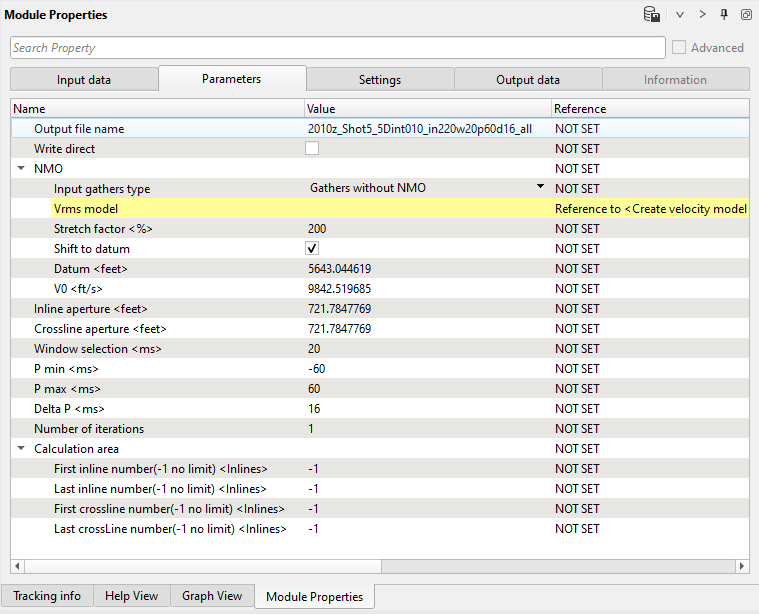Open the Input gathers type dropdown
The height and width of the screenshot is (614, 759).
[540, 187]
